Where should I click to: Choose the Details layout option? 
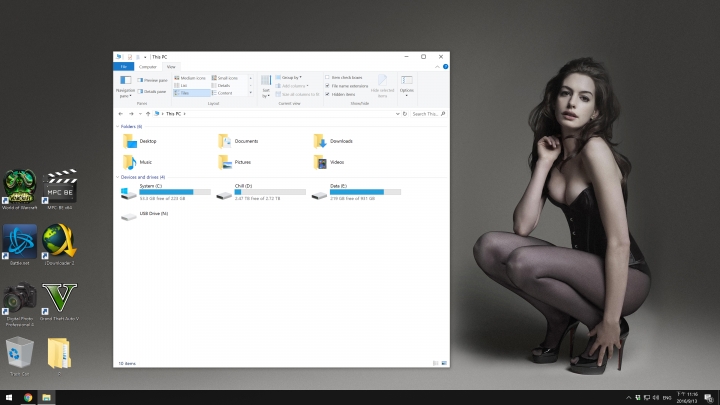[x=222, y=85]
